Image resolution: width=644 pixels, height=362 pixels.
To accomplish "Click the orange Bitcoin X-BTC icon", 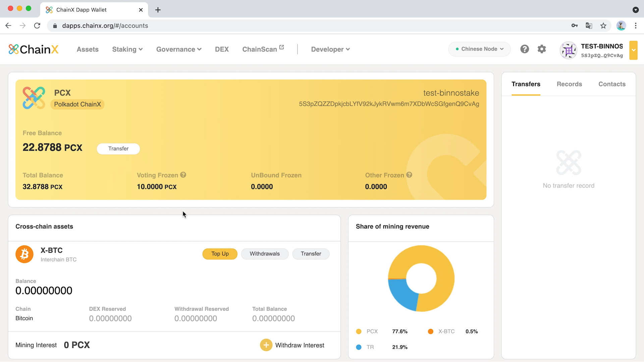I will [24, 254].
